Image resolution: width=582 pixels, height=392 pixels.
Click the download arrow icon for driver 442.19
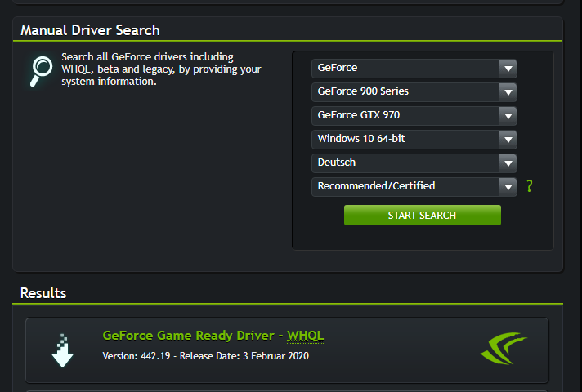pos(62,350)
